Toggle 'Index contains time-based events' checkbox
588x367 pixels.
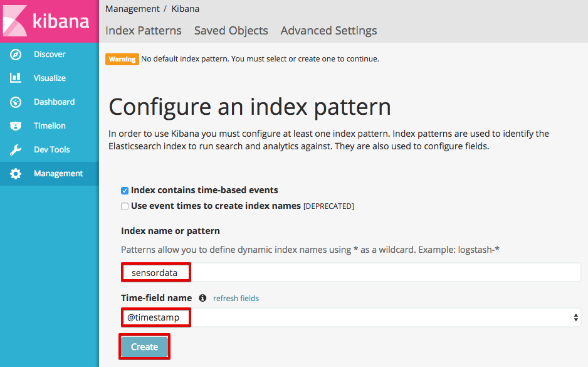pos(125,191)
